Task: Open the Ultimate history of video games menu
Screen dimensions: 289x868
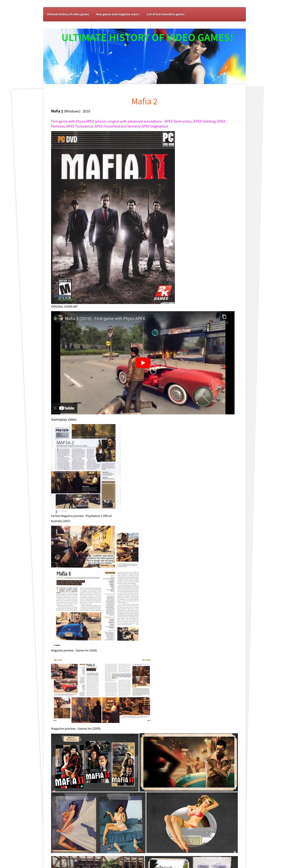Action: 68,14
